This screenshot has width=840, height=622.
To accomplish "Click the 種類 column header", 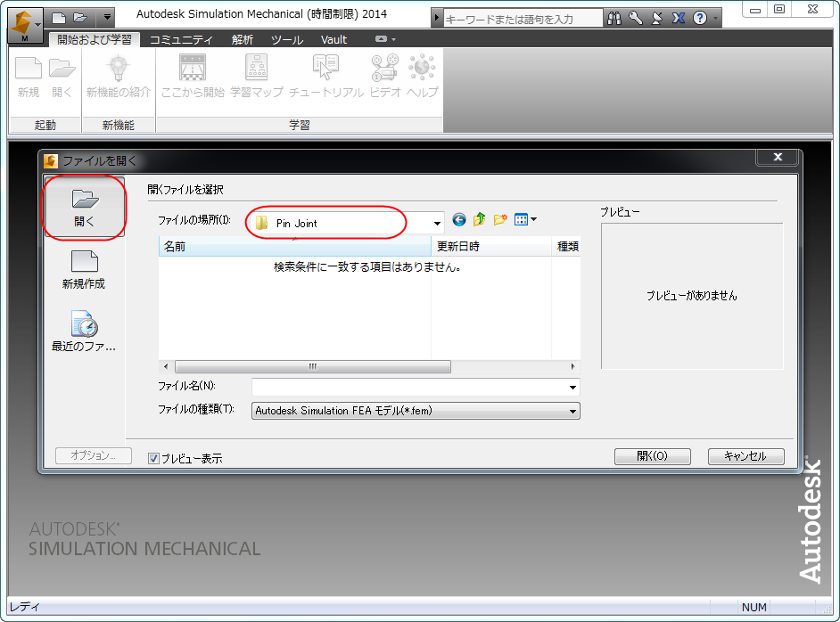I will click(566, 246).
